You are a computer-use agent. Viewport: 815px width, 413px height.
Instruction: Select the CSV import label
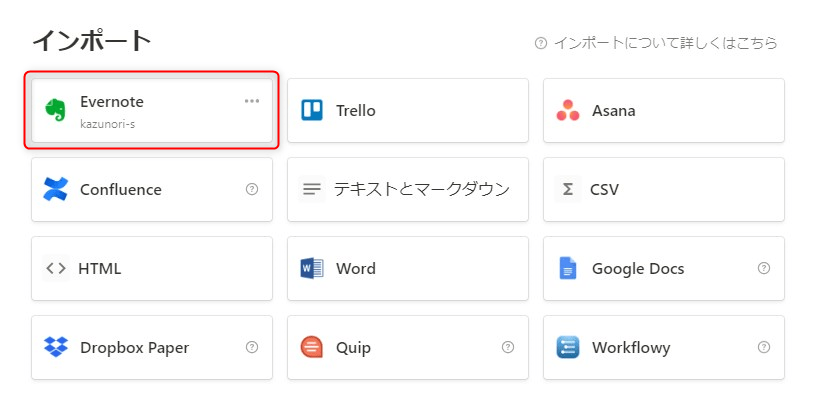coord(604,190)
